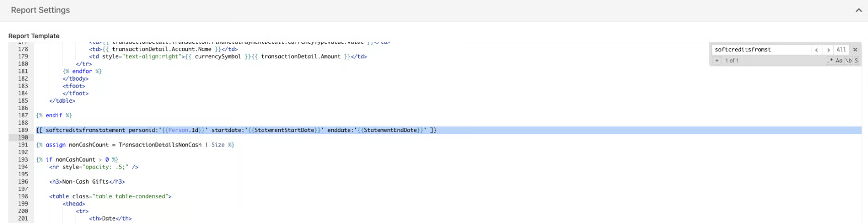868x223 pixels.
Task: Click the assign nonCashCount line
Action: (x=135, y=145)
